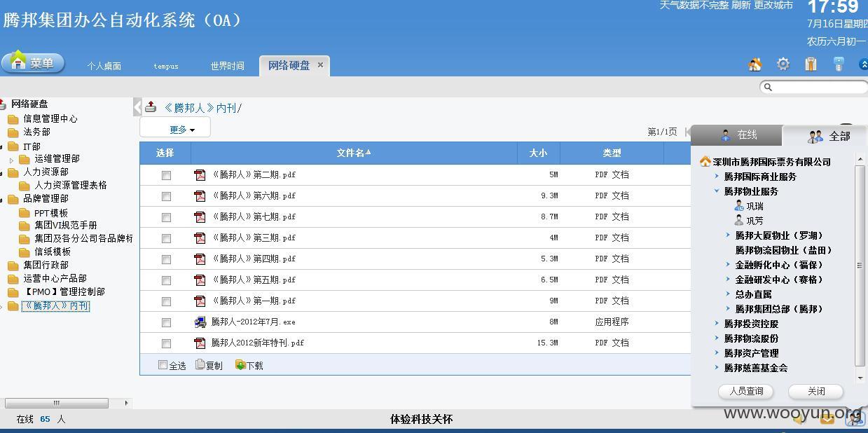This screenshot has width=868, height=433.
Task: Expand the 运维管理部 tree node arrow
Action: point(11,160)
